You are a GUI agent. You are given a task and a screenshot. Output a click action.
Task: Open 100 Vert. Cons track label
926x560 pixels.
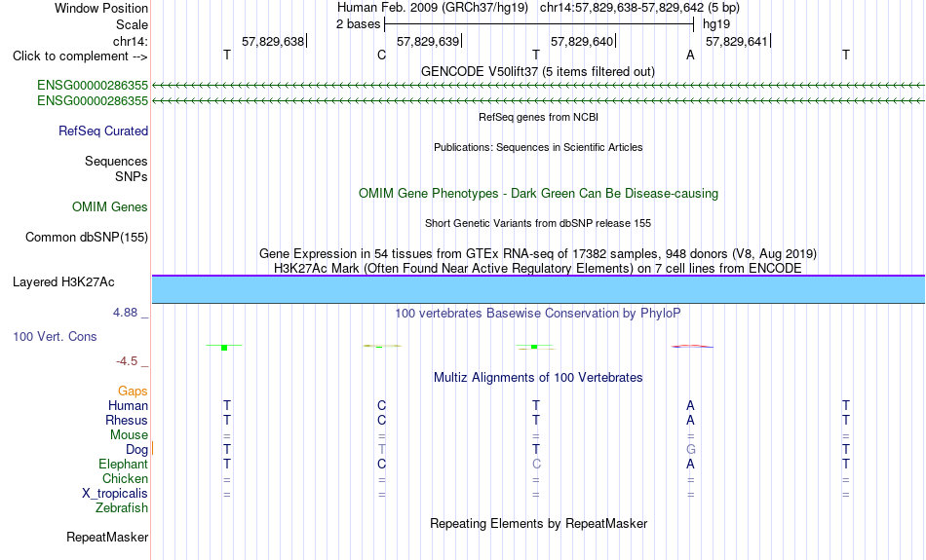tap(55, 336)
